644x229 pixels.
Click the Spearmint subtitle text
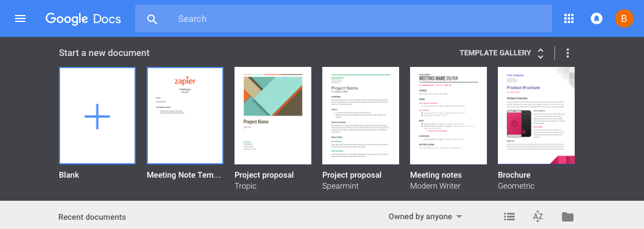pos(340,186)
